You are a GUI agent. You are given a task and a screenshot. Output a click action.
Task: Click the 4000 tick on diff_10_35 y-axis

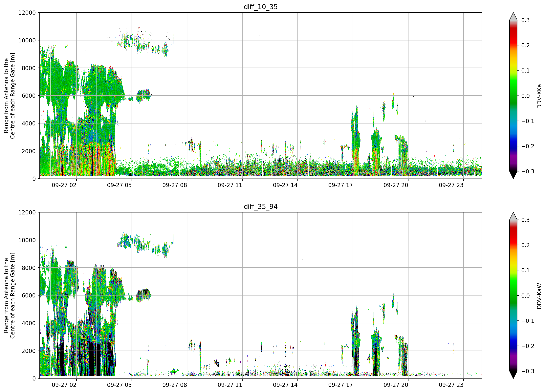pos(29,123)
